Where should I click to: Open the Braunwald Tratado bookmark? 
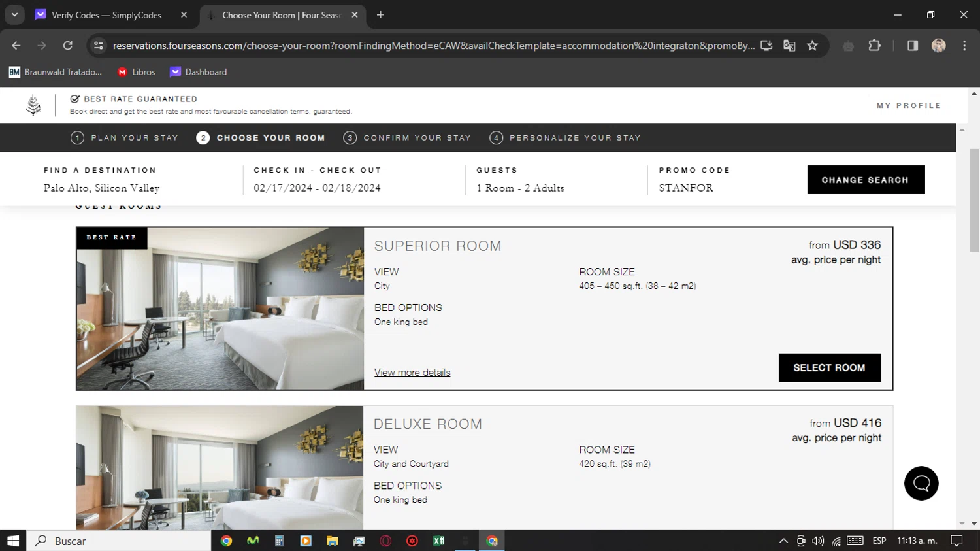click(x=56, y=72)
